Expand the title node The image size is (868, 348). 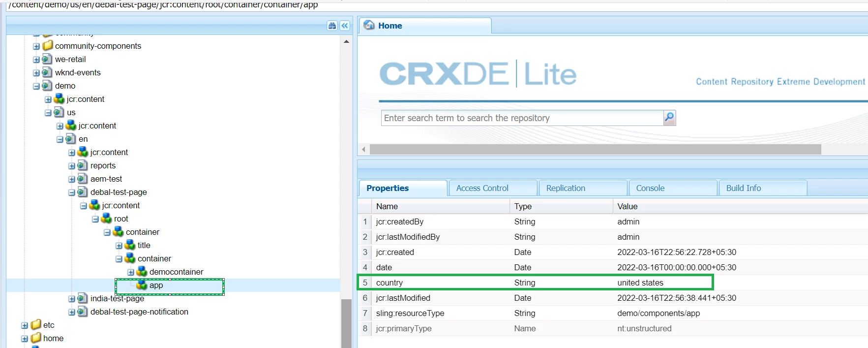119,246
